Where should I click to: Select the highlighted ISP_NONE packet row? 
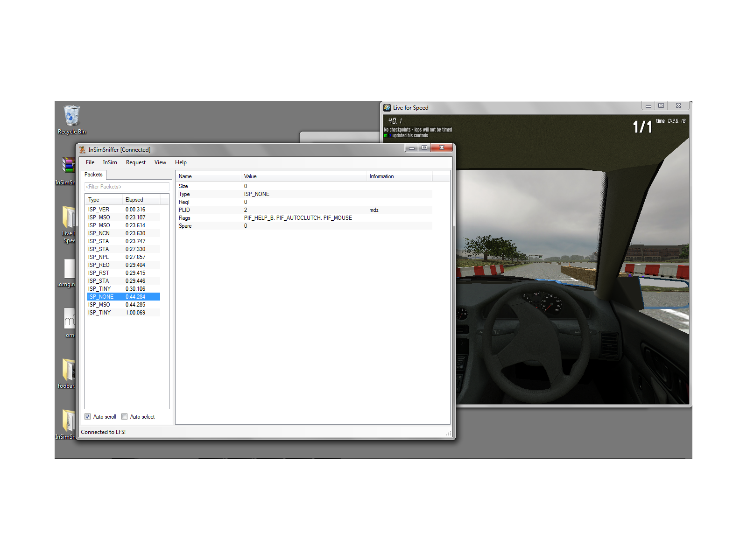[x=123, y=297]
